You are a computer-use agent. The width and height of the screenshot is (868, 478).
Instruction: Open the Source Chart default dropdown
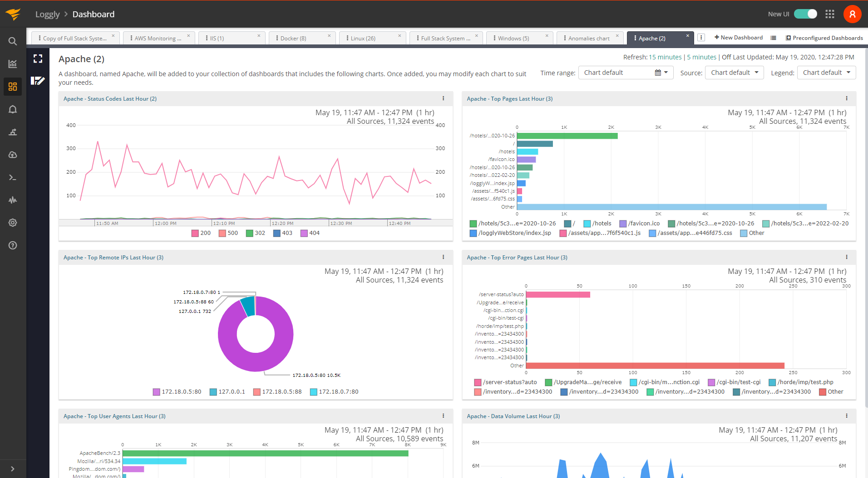pyautogui.click(x=734, y=72)
